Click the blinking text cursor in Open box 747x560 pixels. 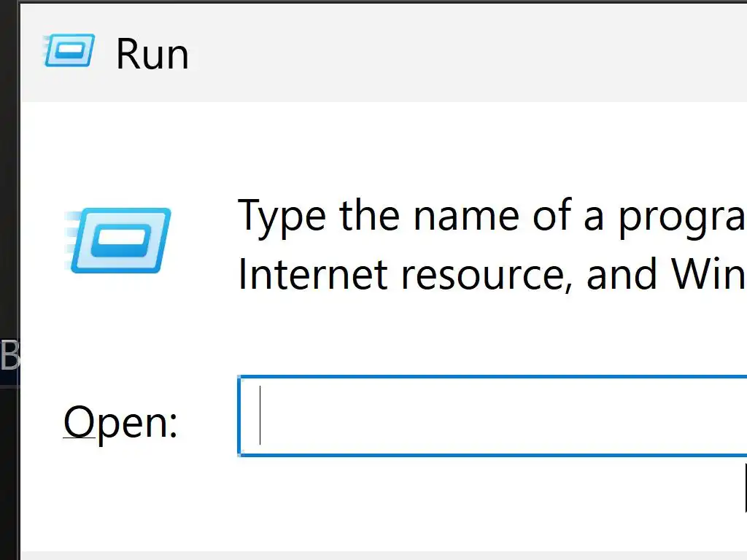pos(260,416)
